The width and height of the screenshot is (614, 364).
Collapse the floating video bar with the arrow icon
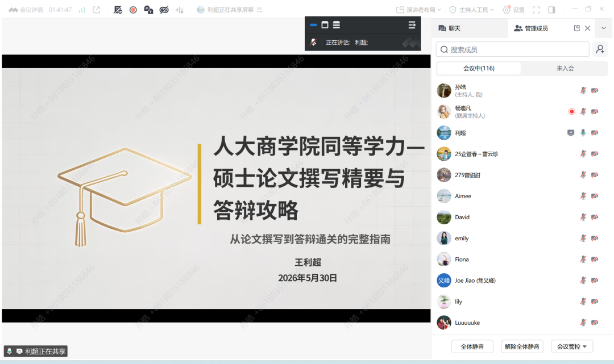(412, 24)
